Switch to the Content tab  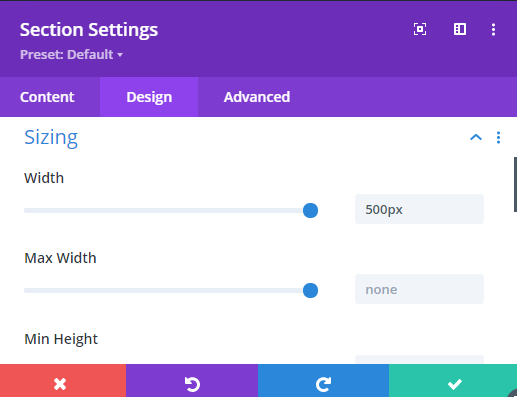[47, 97]
